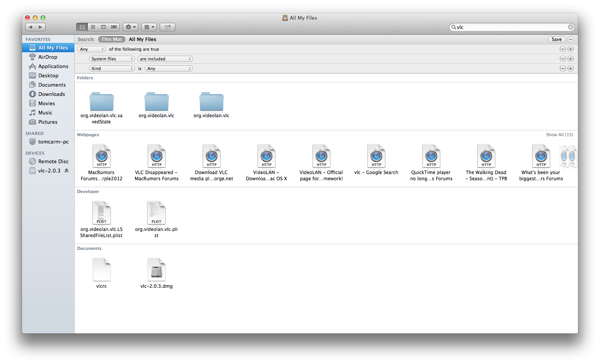Select vlc-2.0.3.dmg disk image

(x=157, y=273)
